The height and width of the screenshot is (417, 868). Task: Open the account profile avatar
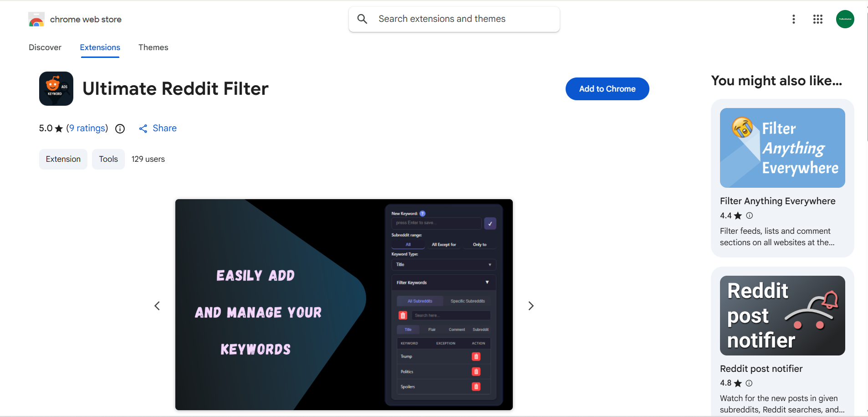pyautogui.click(x=845, y=19)
